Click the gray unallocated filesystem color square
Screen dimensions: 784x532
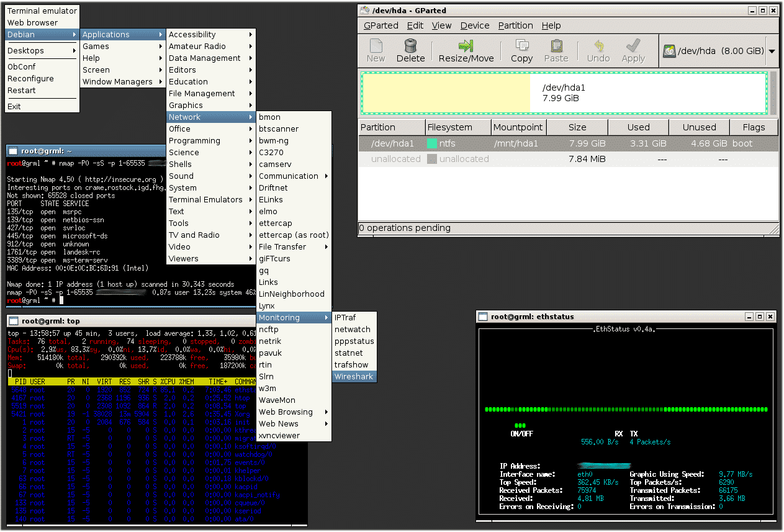point(432,159)
